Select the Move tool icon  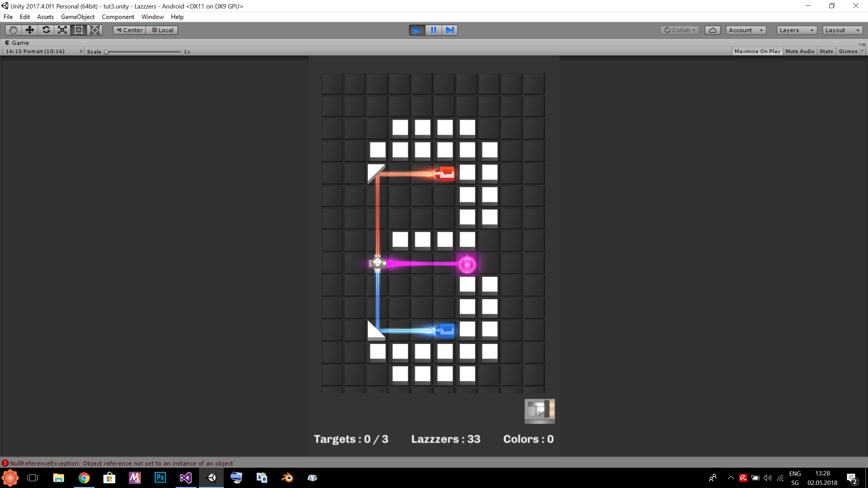29,30
